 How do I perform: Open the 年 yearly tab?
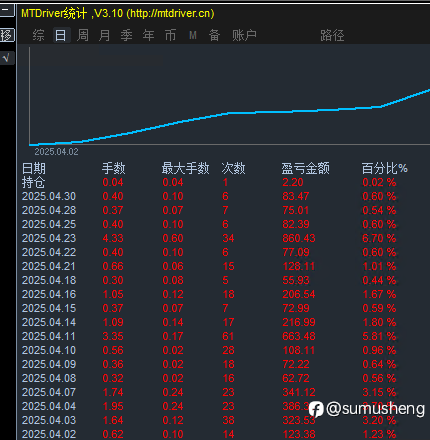point(149,35)
